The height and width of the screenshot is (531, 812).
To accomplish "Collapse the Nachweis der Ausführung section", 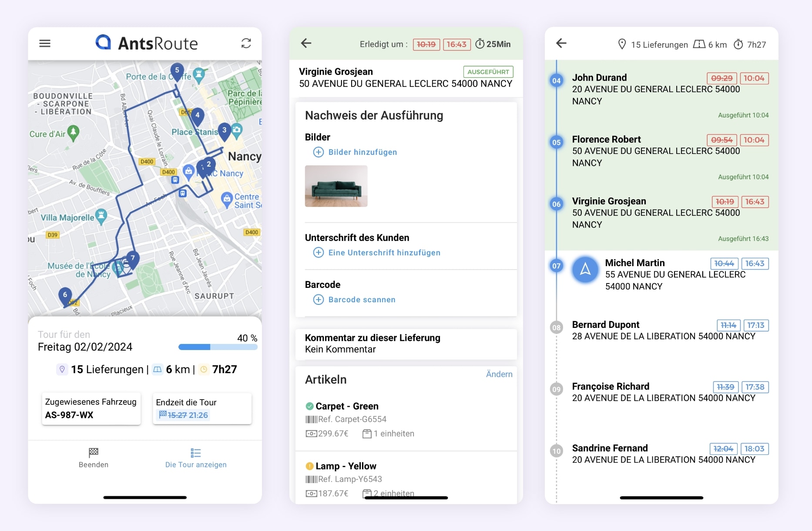I will [x=374, y=115].
